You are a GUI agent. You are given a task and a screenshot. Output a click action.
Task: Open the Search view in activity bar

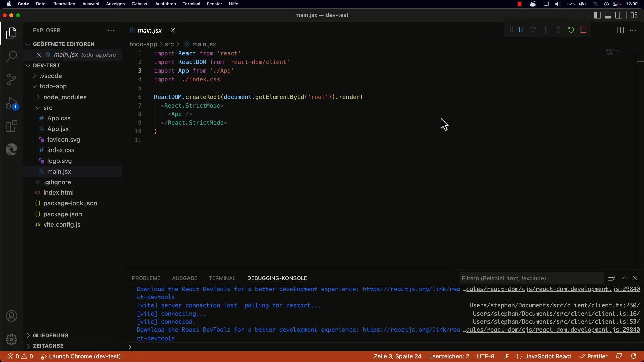pyautogui.click(x=11, y=56)
